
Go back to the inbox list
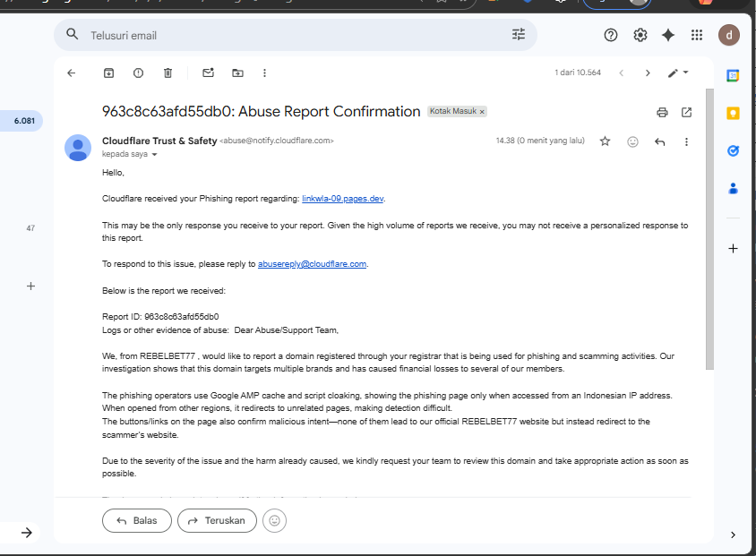tap(72, 73)
